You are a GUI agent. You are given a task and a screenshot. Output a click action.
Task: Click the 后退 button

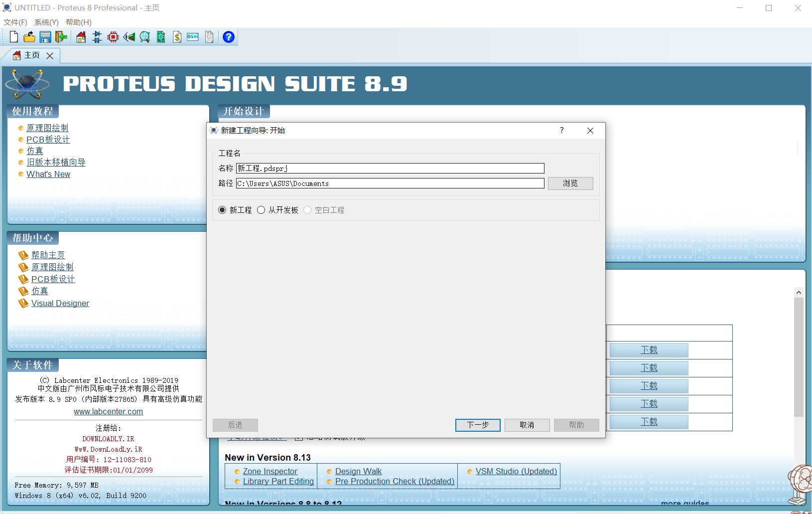tap(235, 425)
